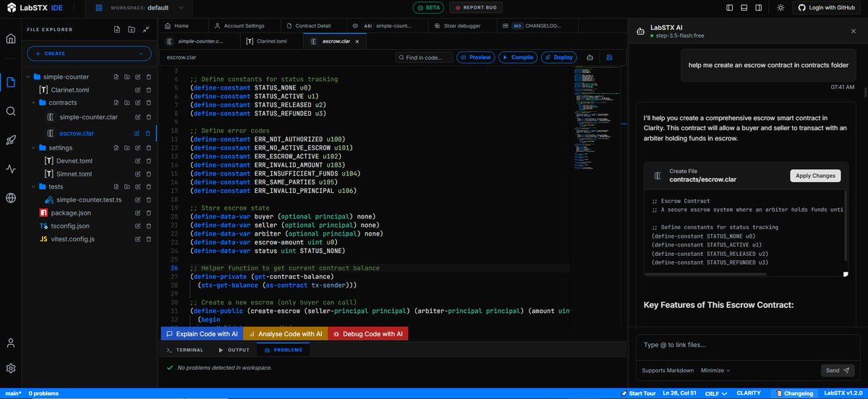The height and width of the screenshot is (399, 868).
Task: Open the Output panel tab
Action: pos(234,350)
